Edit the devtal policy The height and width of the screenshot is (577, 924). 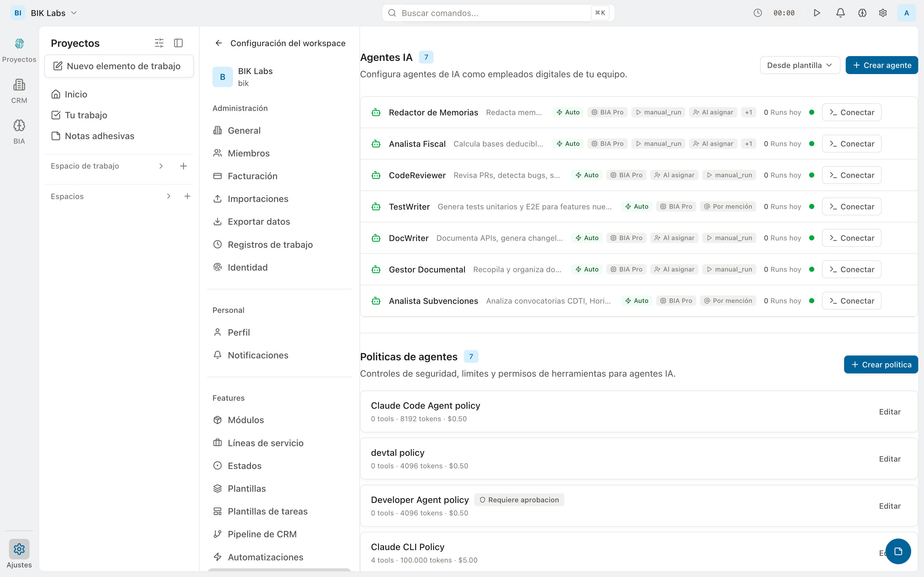890,459
